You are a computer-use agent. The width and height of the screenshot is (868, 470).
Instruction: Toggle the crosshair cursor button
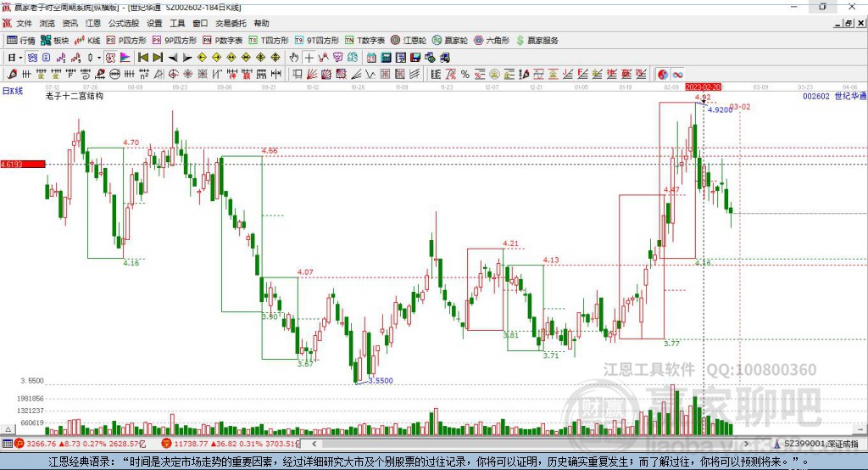pos(309,58)
